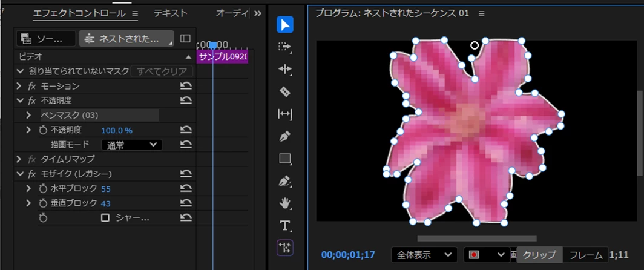
Task: Click the 不透明度 value 100.0 %
Action: 117,130
